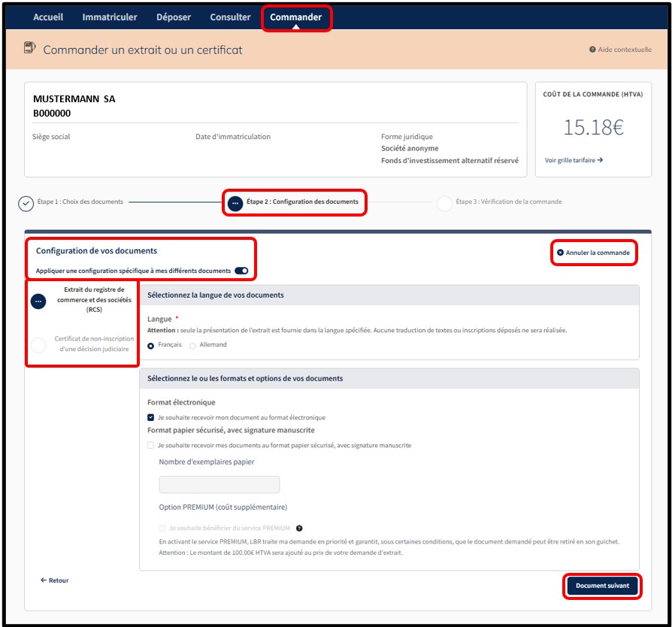Click the Étape 2 active step icon
672x627 pixels.
pyautogui.click(x=235, y=203)
